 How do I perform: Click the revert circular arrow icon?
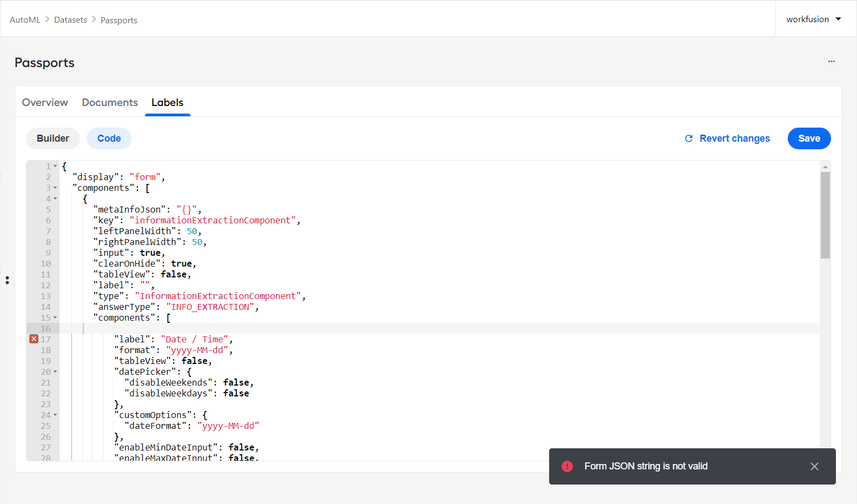[x=689, y=138]
